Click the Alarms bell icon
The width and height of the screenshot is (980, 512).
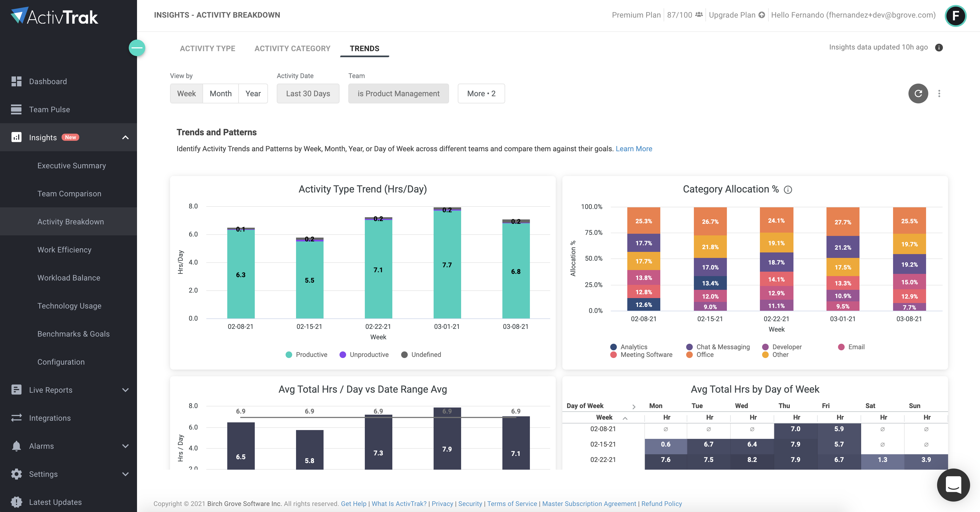[16, 446]
